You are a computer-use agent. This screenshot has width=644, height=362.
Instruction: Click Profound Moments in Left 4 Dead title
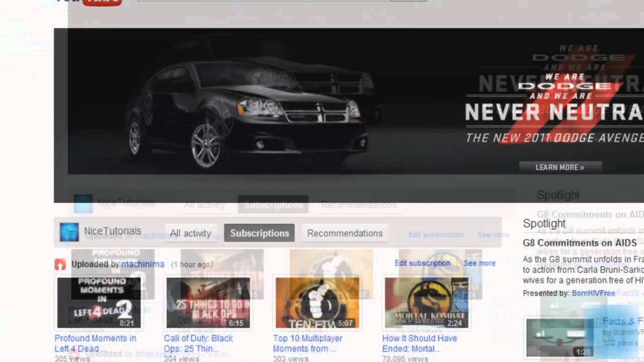point(96,343)
